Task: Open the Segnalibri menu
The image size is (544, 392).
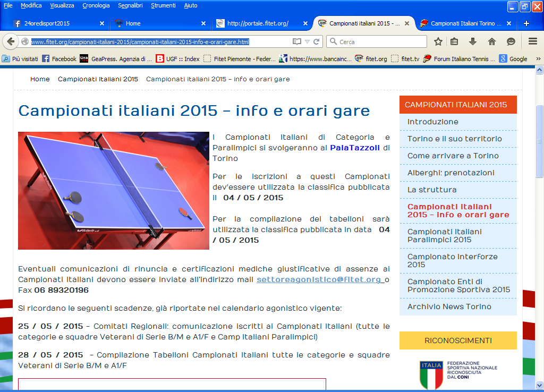Action: (130, 5)
